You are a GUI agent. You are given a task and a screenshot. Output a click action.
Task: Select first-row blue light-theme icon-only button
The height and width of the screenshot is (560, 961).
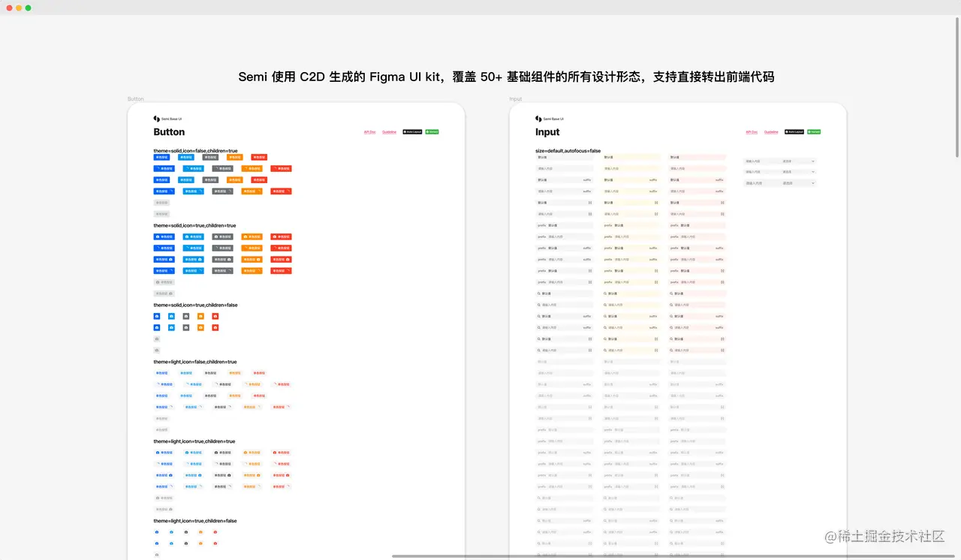pos(157,531)
